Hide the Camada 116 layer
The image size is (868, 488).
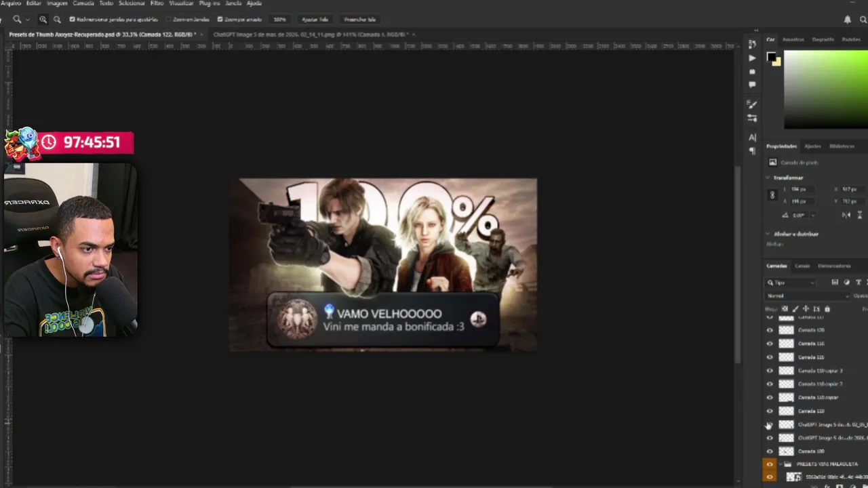click(770, 344)
